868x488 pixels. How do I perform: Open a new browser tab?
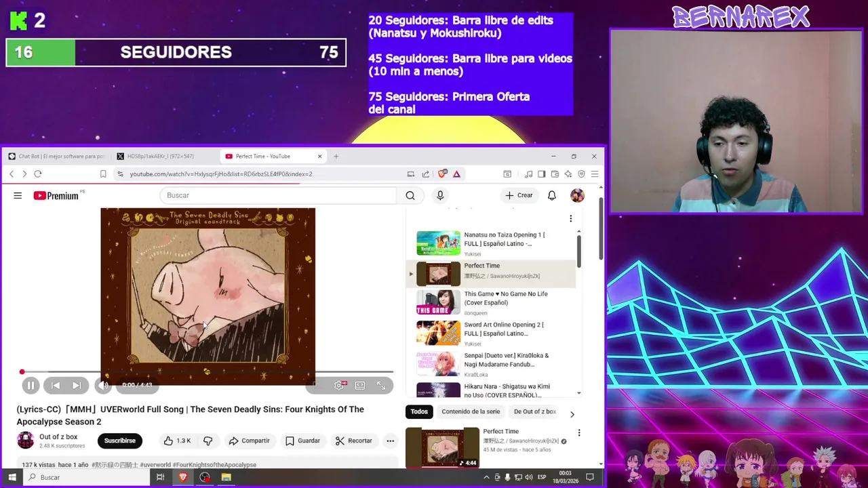(336, 156)
